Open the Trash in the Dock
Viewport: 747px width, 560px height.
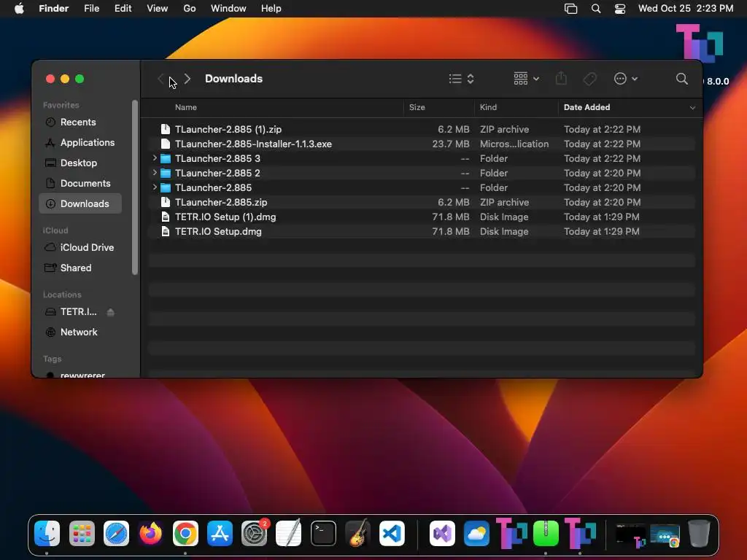click(699, 533)
